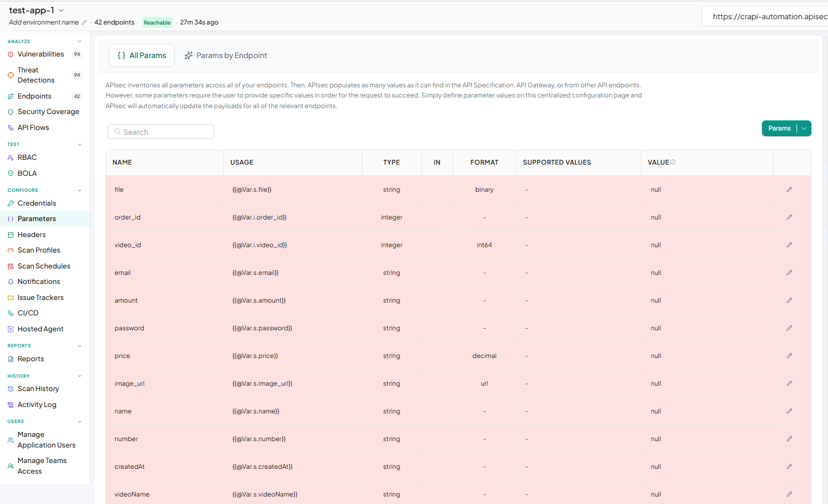Edit the video_id parameter value
Viewport: 828px width, 504px height.
789,245
